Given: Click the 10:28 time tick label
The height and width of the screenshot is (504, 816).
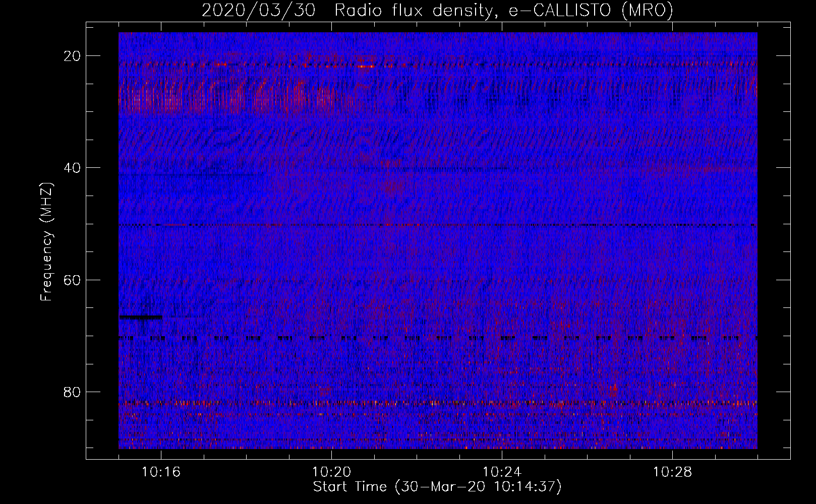Looking at the screenshot, I should (673, 472).
